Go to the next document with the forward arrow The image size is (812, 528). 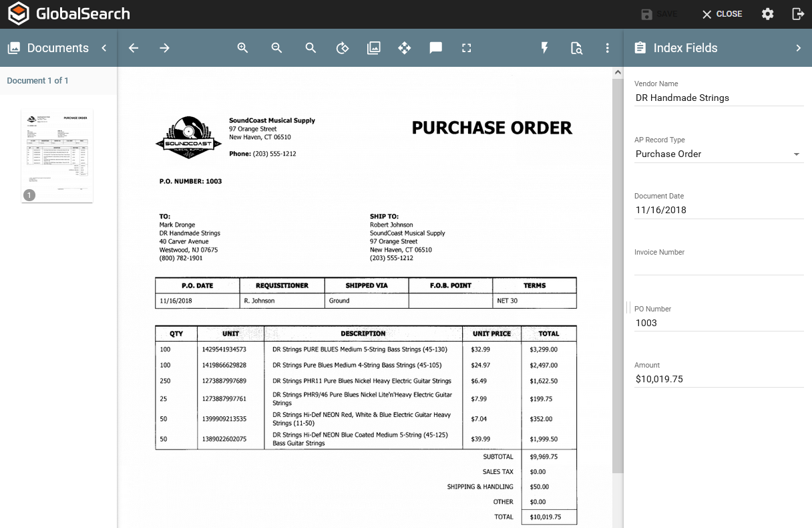click(x=164, y=48)
